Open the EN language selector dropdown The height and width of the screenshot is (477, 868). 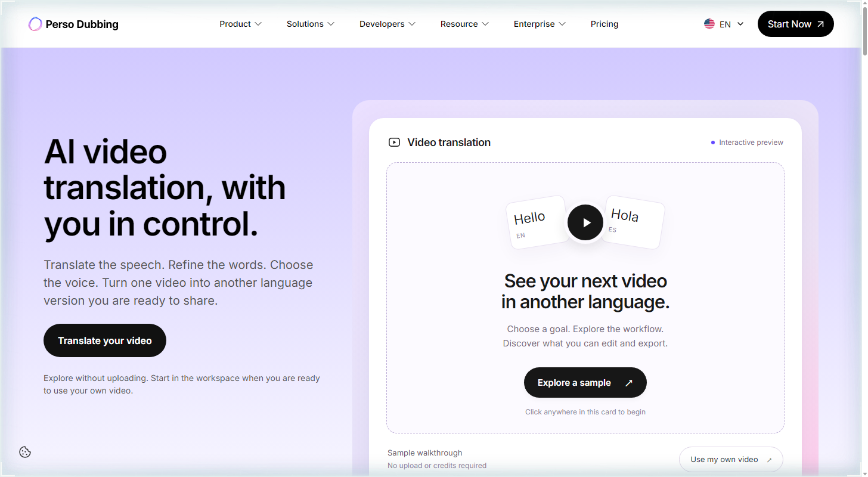[724, 24]
